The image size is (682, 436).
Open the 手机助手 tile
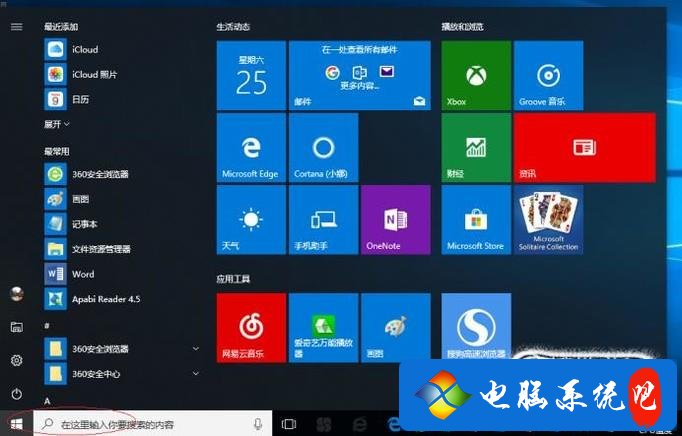[x=324, y=220]
